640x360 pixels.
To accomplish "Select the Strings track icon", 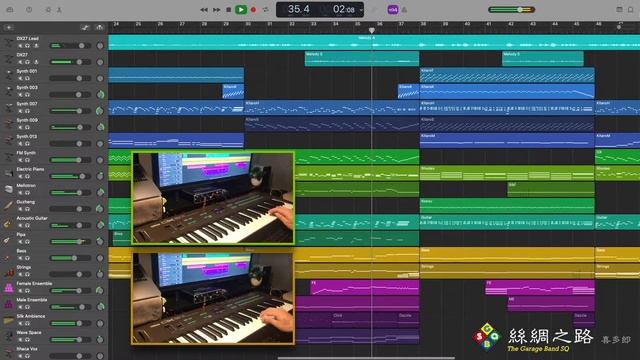I will point(9,271).
